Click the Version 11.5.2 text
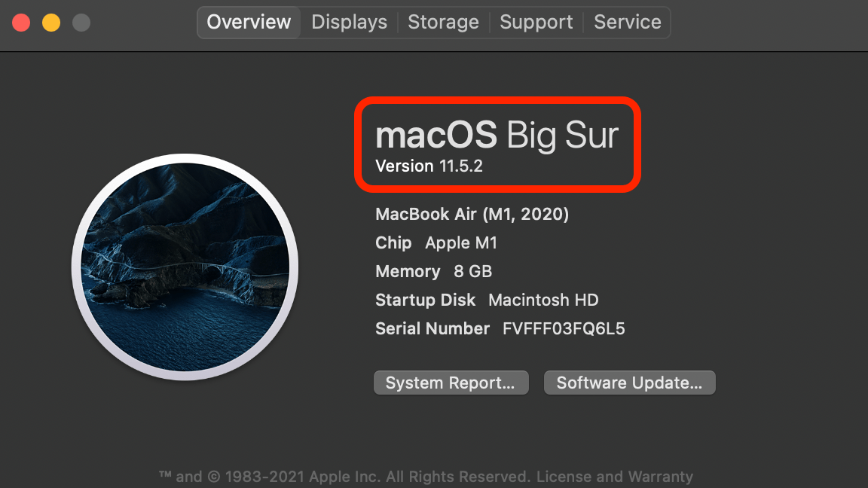Image resolution: width=868 pixels, height=488 pixels. click(427, 166)
